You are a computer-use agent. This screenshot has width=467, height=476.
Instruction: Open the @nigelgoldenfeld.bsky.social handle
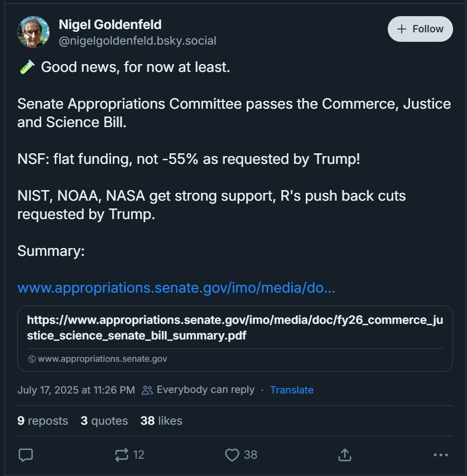click(x=137, y=41)
